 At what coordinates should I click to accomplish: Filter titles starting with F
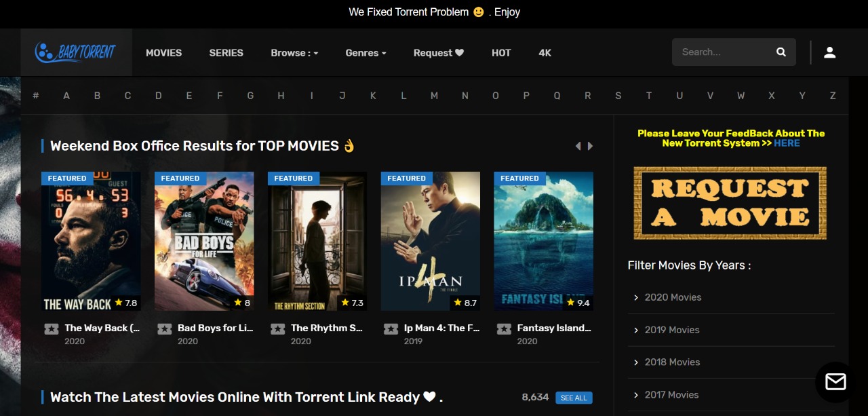pos(220,96)
